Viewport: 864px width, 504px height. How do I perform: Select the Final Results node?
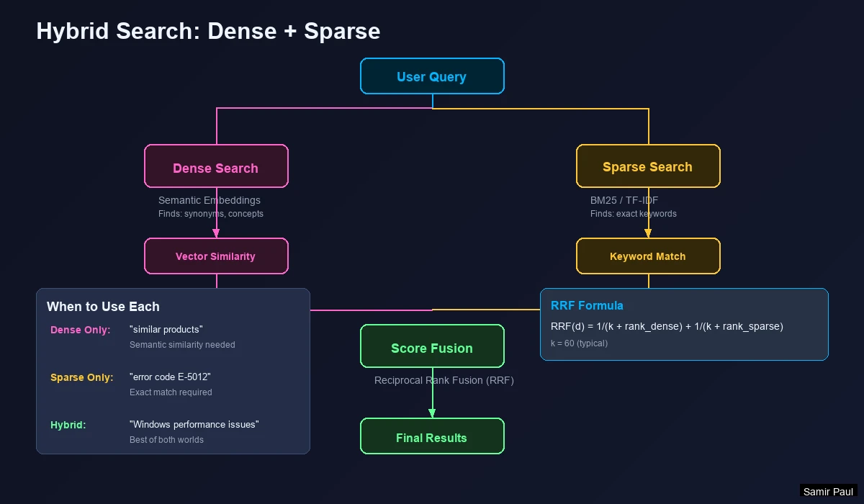(432, 436)
